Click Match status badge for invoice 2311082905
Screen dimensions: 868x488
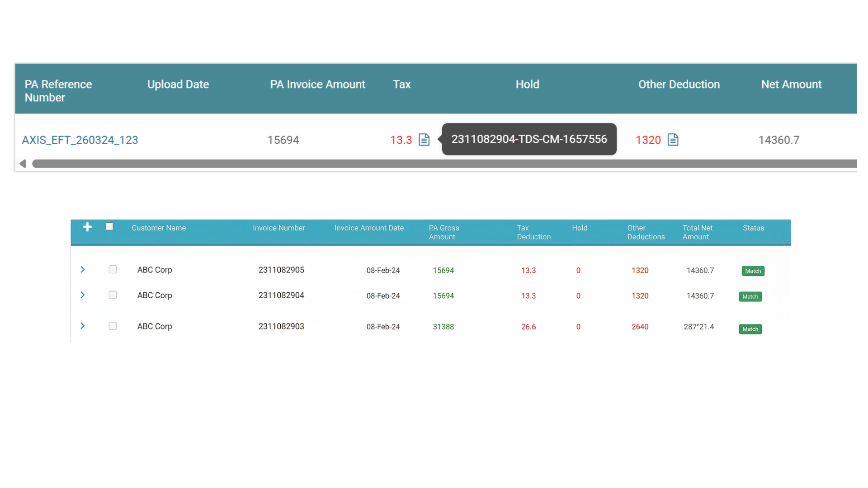[x=753, y=271]
